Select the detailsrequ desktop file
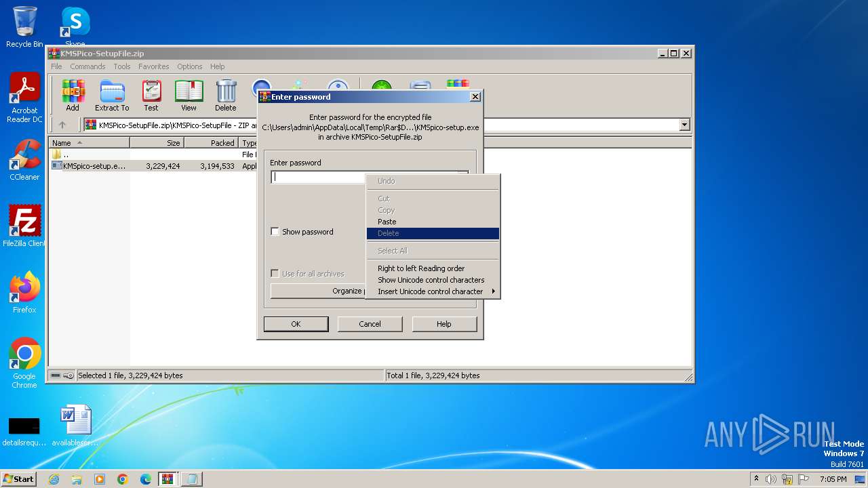 [24, 431]
